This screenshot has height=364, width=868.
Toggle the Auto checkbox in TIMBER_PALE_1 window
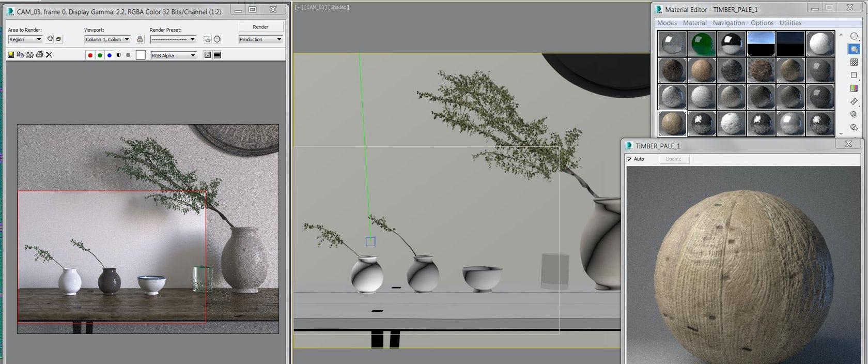click(629, 159)
